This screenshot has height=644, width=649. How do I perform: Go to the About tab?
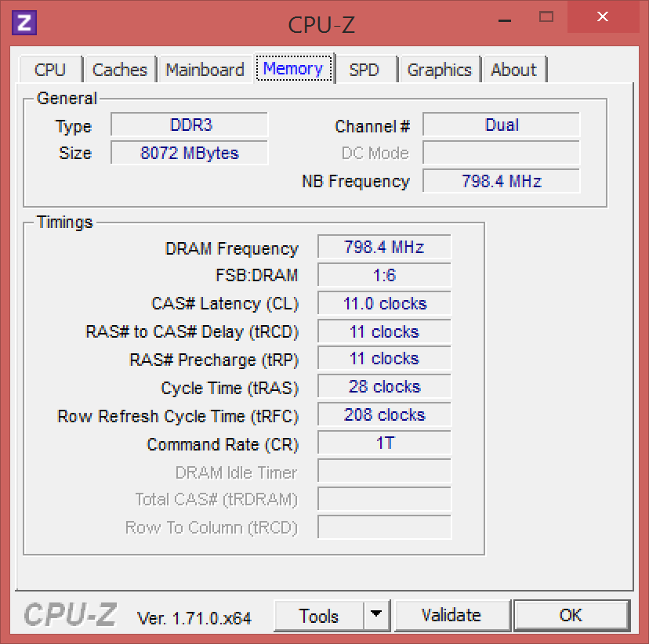point(514,70)
